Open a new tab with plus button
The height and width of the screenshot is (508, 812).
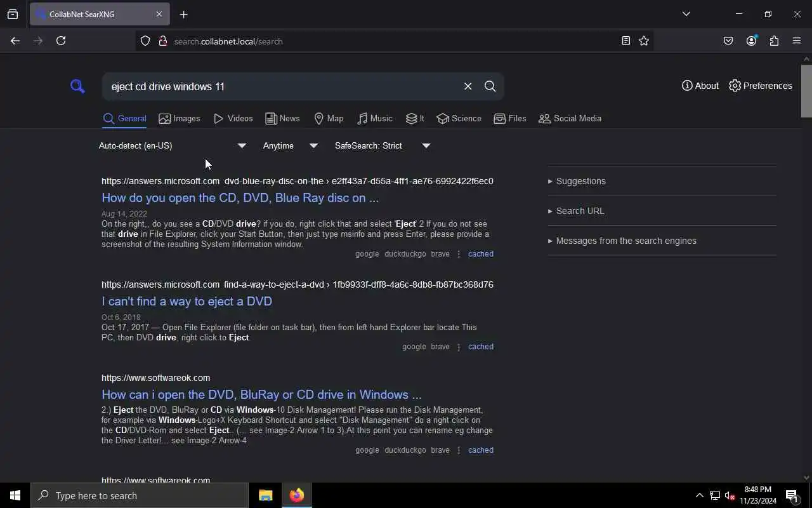(183, 14)
